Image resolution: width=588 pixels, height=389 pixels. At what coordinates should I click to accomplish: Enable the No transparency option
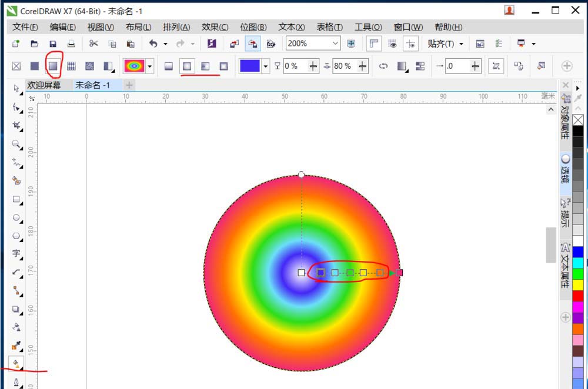pos(15,66)
